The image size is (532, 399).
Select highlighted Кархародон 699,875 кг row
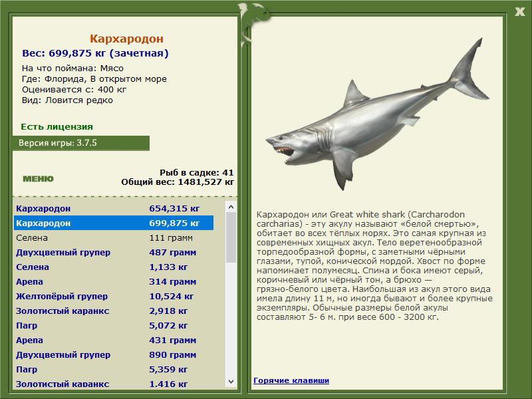[114, 223]
